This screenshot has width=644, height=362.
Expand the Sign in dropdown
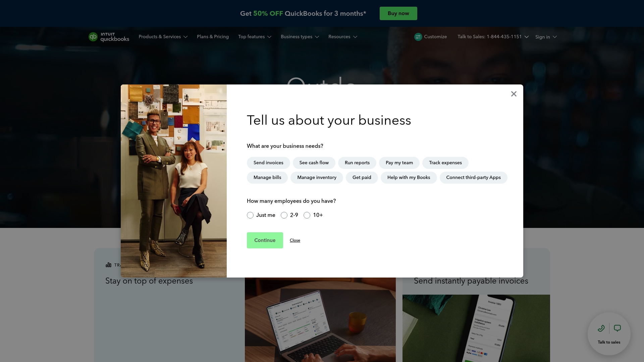coord(545,37)
